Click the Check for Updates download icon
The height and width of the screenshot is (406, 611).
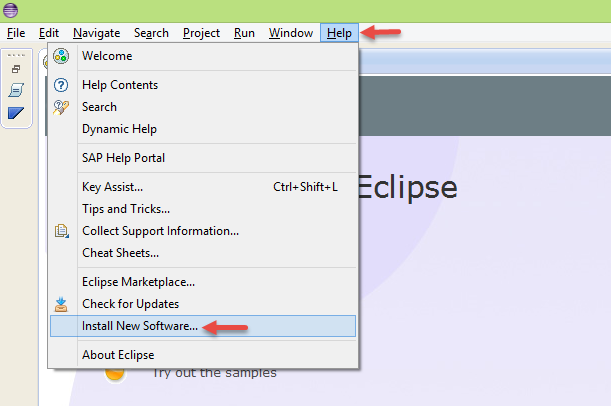61,303
